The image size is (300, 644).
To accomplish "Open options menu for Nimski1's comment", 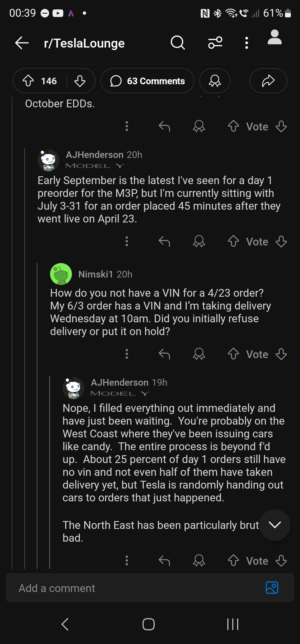I will point(127,354).
